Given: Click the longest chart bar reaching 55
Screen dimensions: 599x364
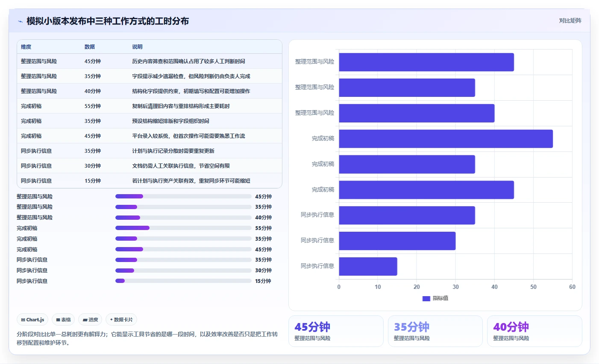Looking at the screenshot, I should [x=446, y=139].
